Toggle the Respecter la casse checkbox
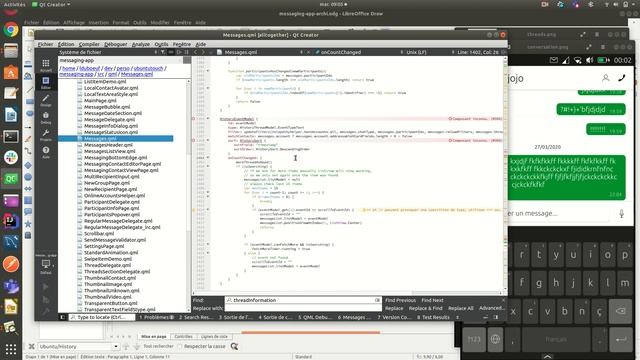The image size is (640, 360). (x=180, y=346)
